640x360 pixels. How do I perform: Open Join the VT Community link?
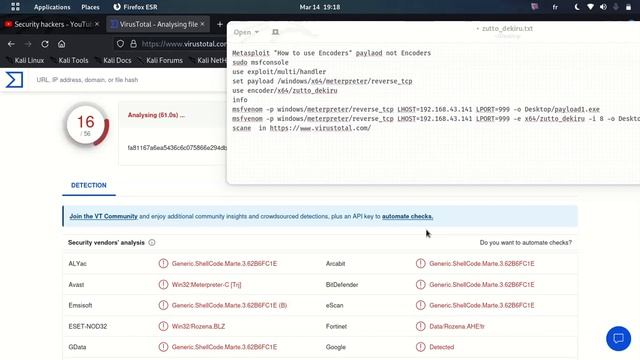click(103, 216)
